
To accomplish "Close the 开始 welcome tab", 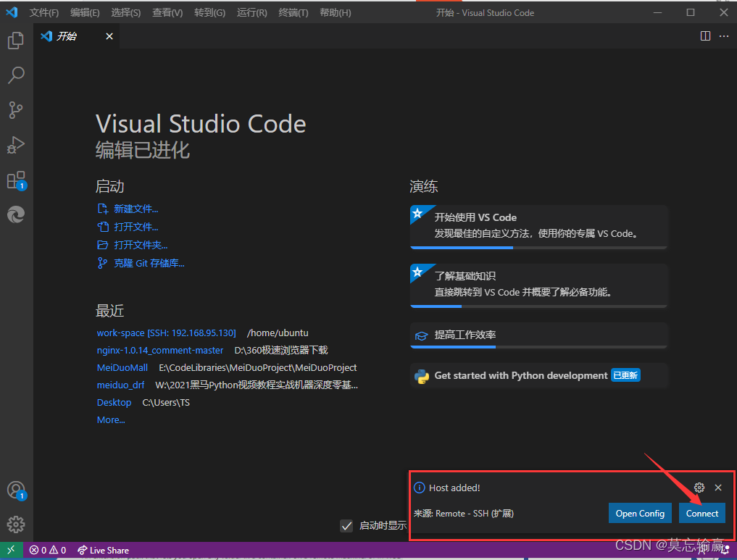I will tap(109, 36).
